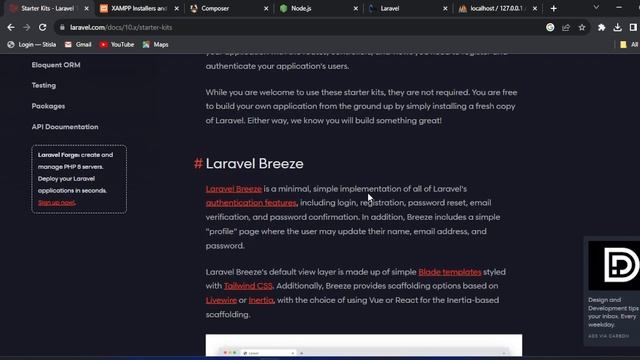Viewport: 640px width, 360px height.
Task: Open the Maps bookmark
Action: coord(156,44)
